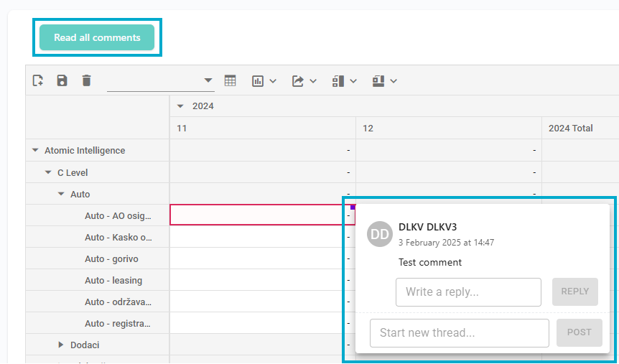Expand the Dodaci row group

coord(61,345)
